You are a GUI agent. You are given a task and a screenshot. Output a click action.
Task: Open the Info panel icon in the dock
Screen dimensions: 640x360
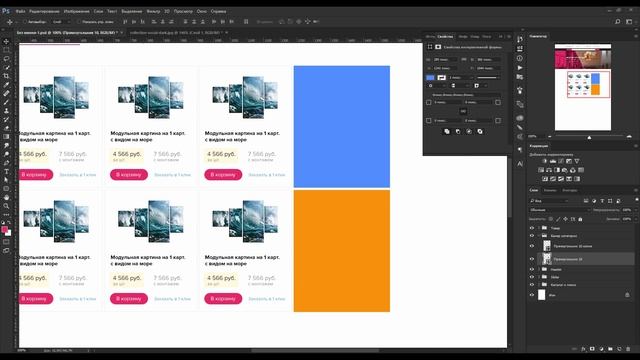pyautogui.click(x=520, y=58)
